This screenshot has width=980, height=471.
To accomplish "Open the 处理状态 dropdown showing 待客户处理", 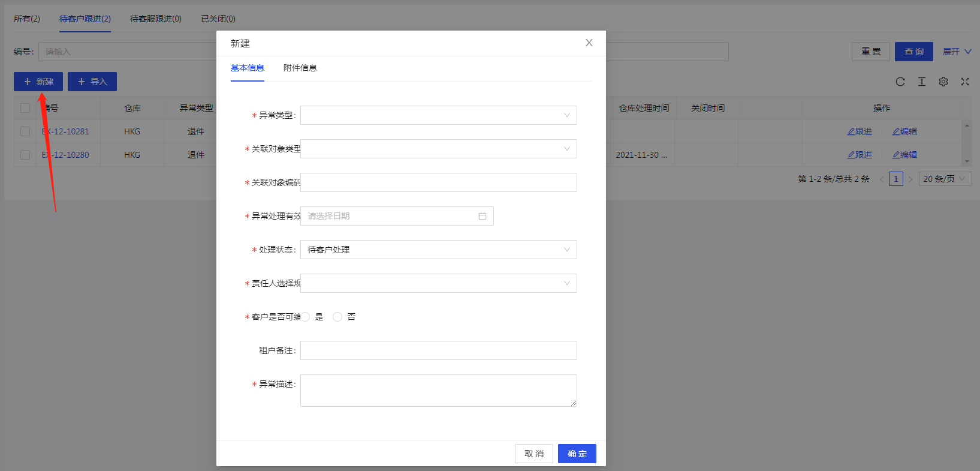I will coord(439,250).
